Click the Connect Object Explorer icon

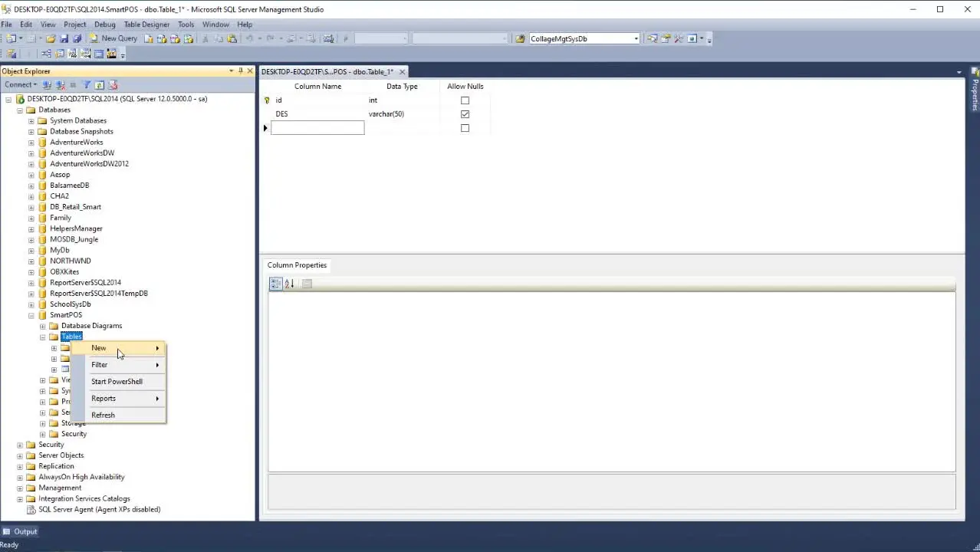tap(47, 85)
